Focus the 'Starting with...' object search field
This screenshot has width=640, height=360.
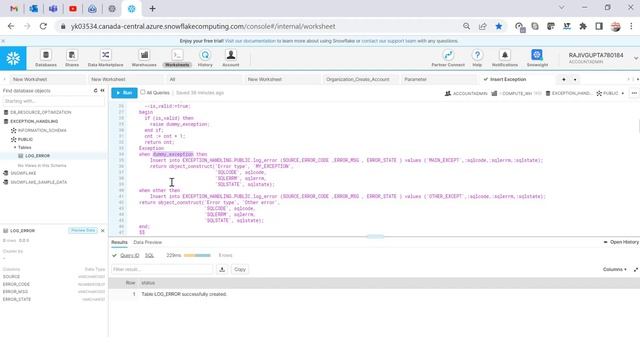click(53, 101)
